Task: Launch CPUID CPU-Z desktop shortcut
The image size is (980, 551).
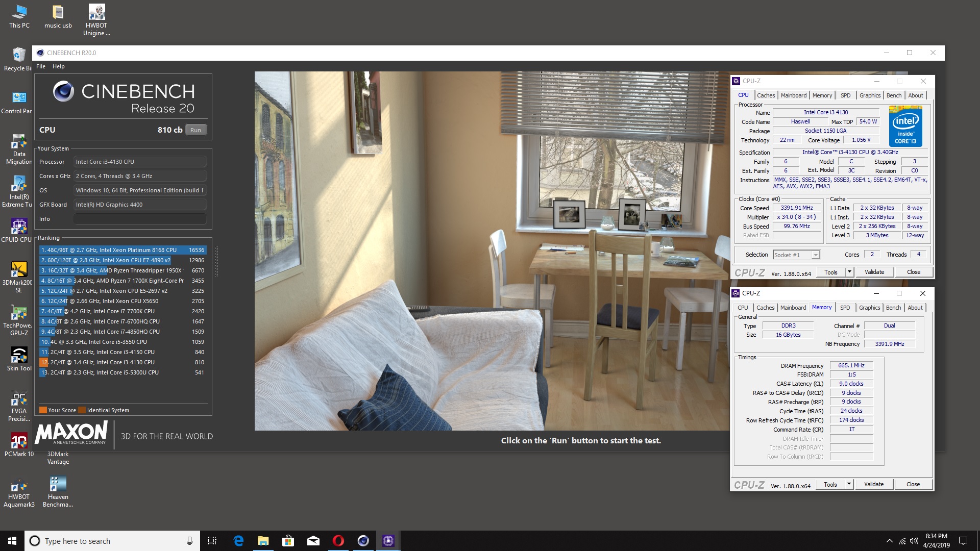Action: [17, 231]
